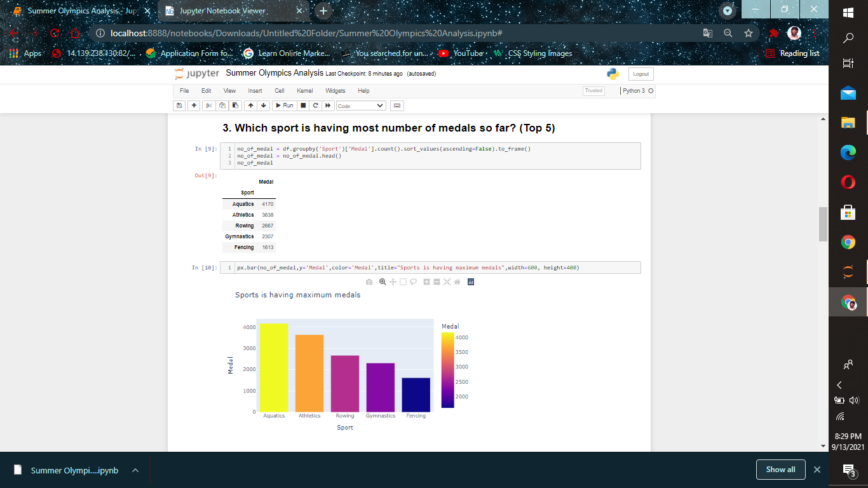
Task: Reset chart axes with the home icon
Action: coord(457,282)
